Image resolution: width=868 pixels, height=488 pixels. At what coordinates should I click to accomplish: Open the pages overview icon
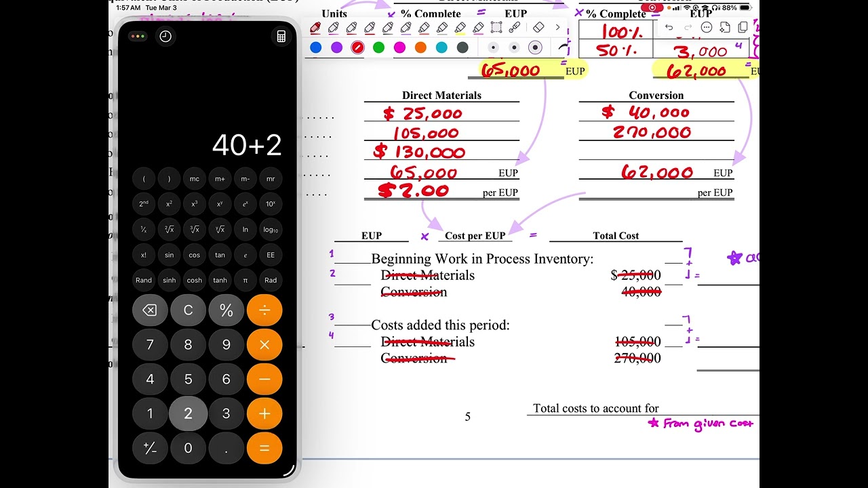click(743, 28)
